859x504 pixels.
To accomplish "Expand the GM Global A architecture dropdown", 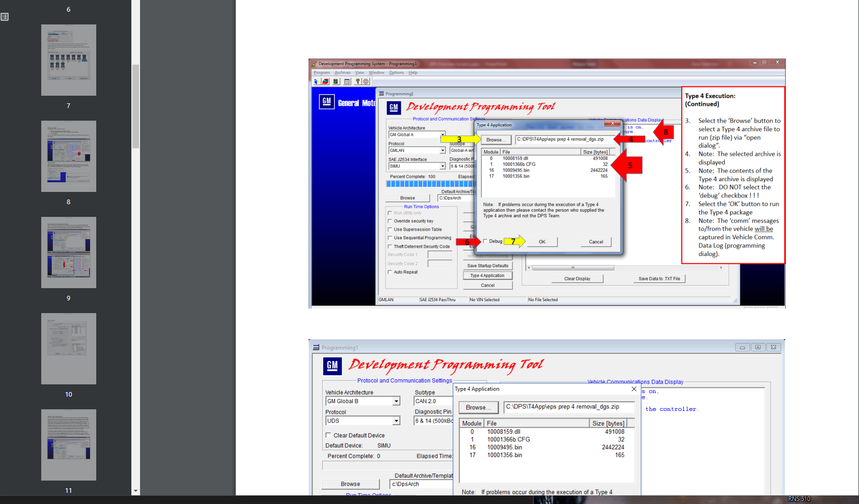I will (x=442, y=135).
